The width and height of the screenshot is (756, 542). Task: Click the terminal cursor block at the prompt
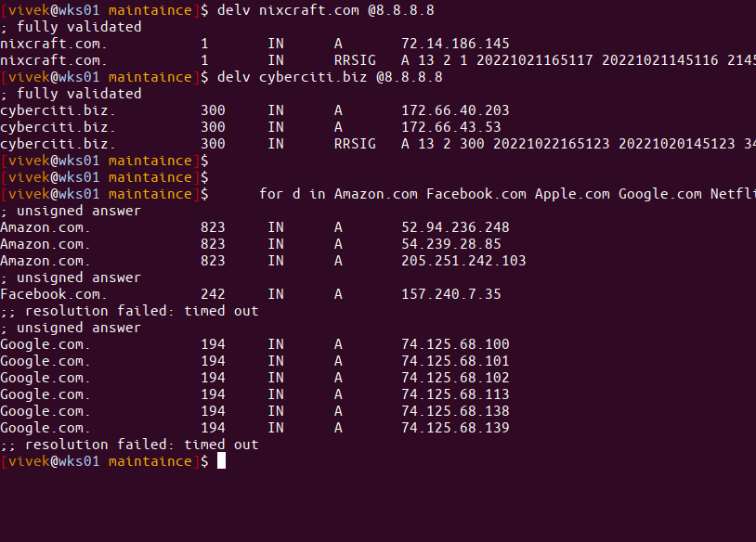point(221,461)
